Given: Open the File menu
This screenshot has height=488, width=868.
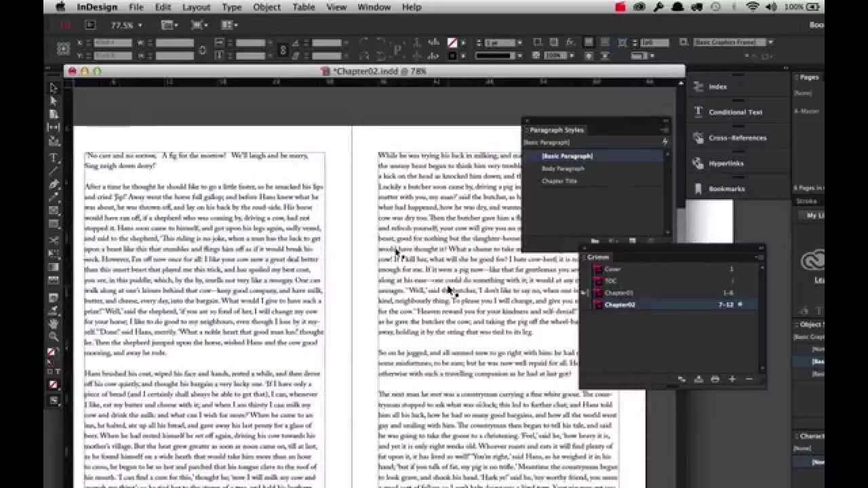Looking at the screenshot, I should coord(136,7).
